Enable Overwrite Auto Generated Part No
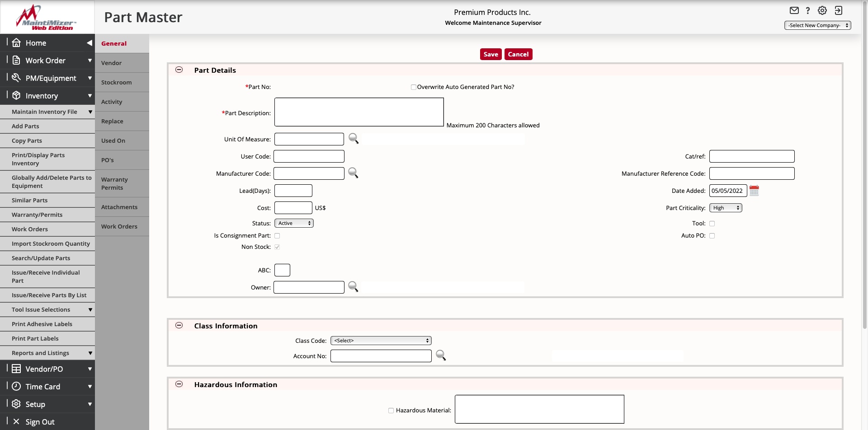 pos(413,87)
